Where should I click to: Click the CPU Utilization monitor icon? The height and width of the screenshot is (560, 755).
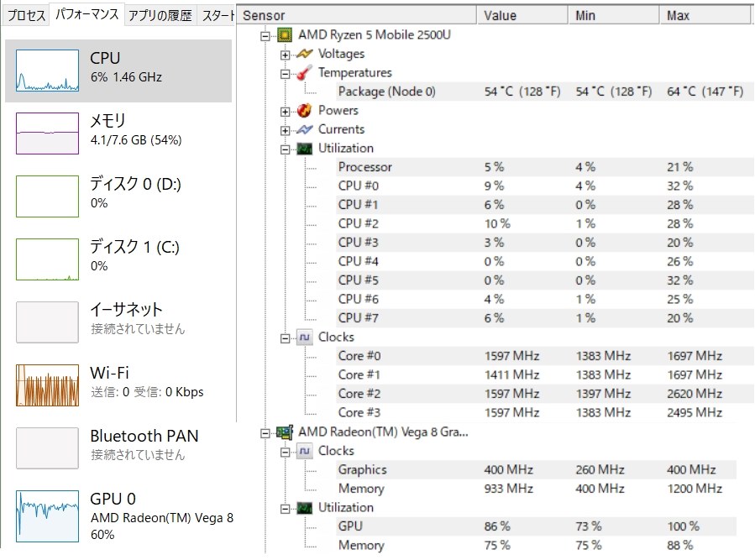pos(304,149)
